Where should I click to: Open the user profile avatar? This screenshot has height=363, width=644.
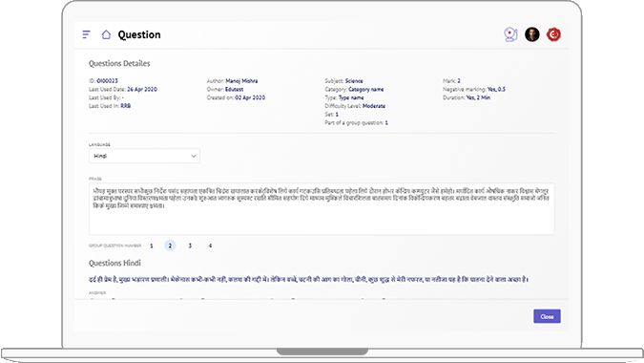click(x=531, y=34)
